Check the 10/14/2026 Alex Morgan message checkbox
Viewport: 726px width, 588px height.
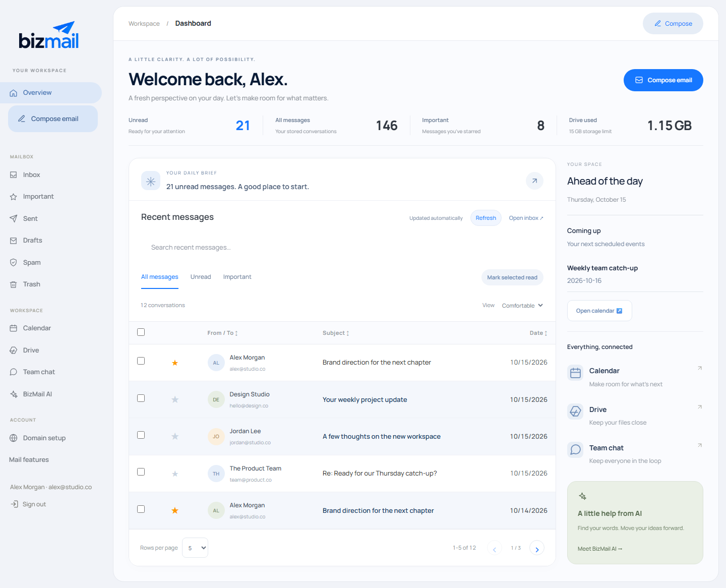point(141,509)
